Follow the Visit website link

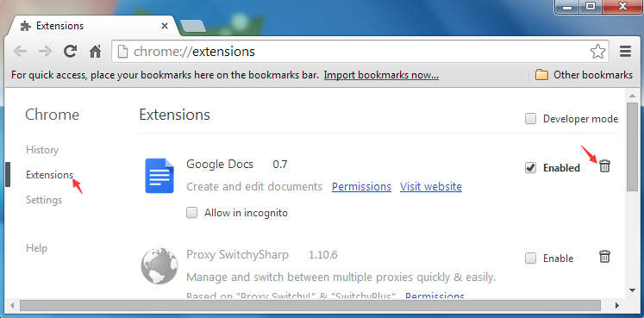431,187
